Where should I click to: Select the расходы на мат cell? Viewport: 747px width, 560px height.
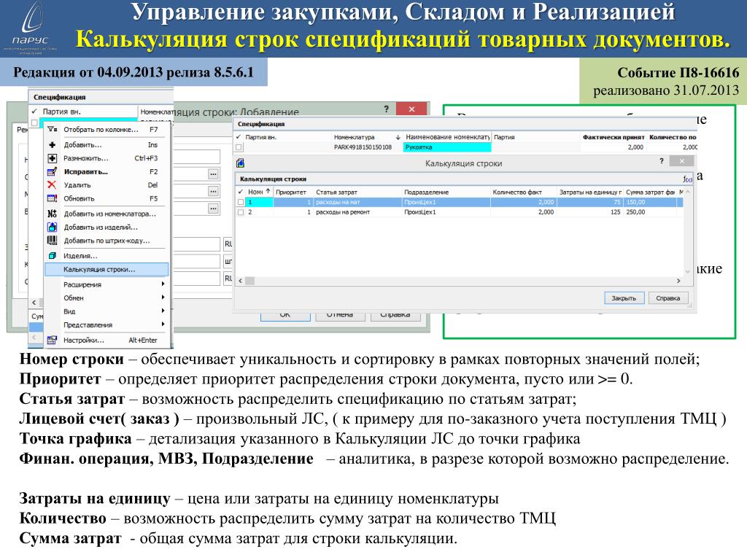tap(357, 203)
